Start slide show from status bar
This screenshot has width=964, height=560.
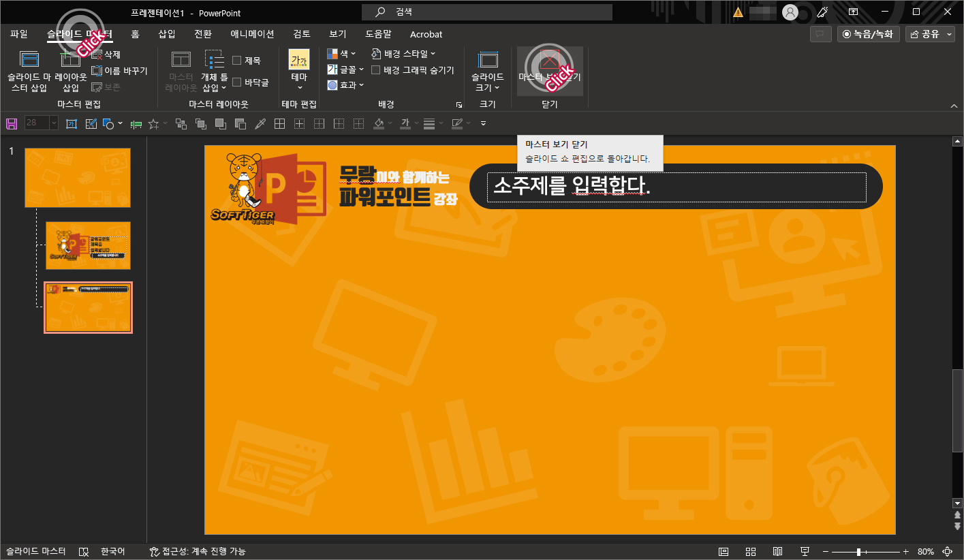point(805,551)
